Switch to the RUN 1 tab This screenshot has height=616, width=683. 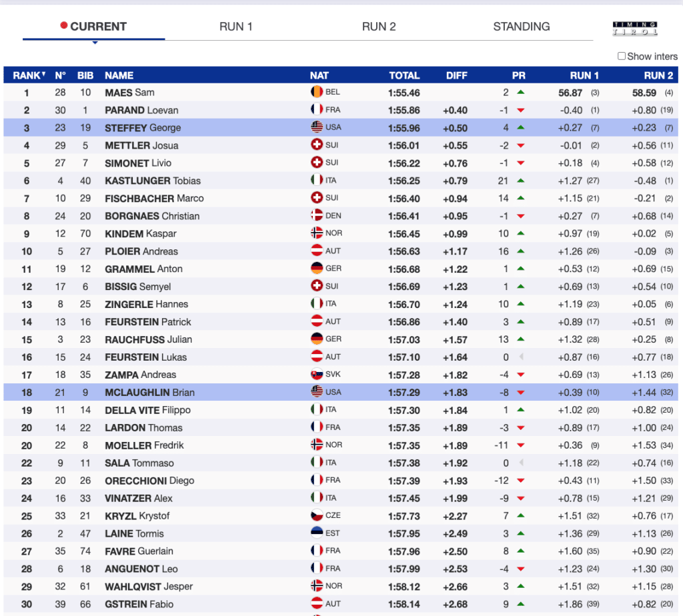coord(236,27)
